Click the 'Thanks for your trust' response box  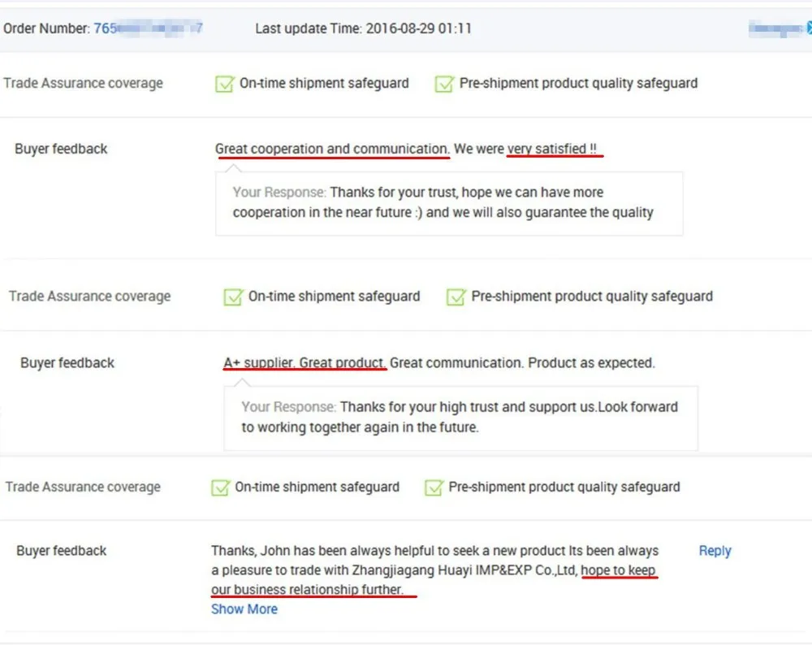pos(448,203)
